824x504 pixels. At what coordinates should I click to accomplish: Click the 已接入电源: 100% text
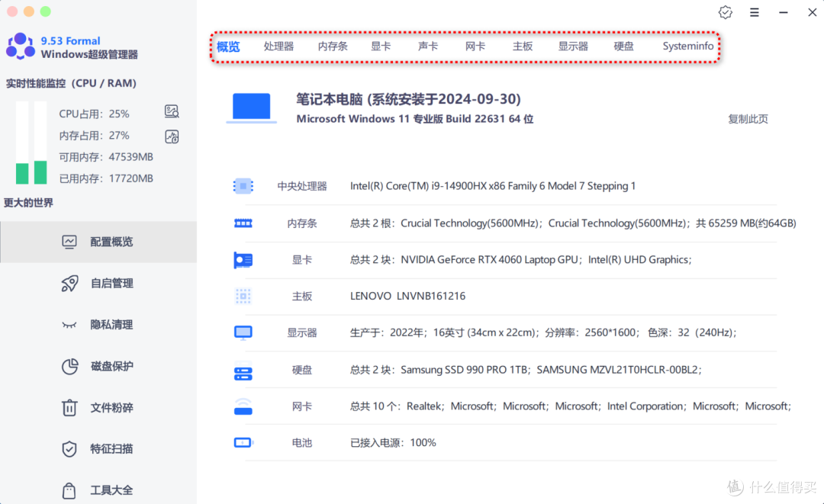(393, 442)
